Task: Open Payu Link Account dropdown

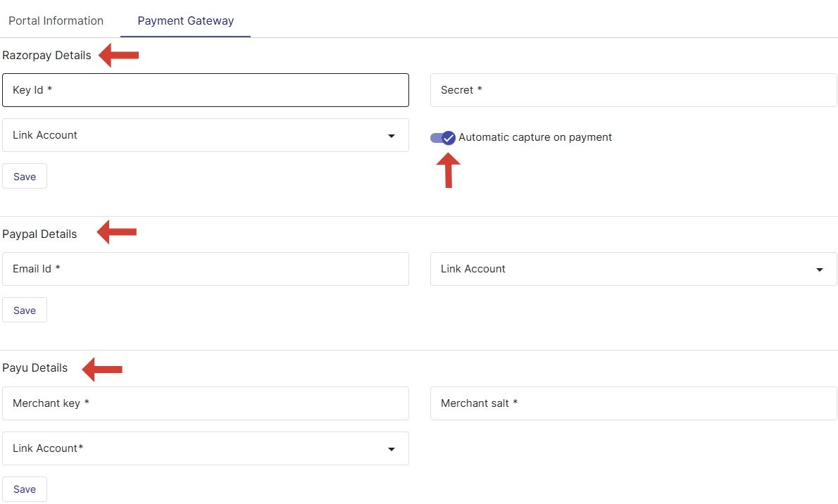Action: point(206,448)
